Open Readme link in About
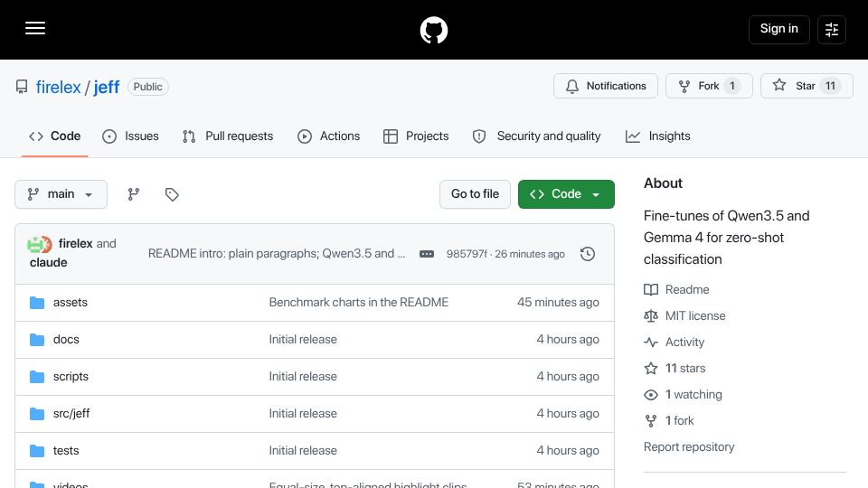 click(x=676, y=289)
